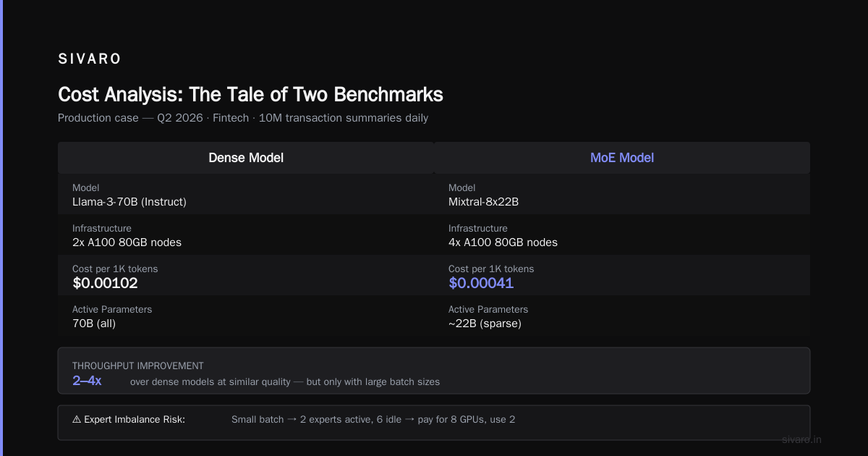Click '4x A100 80GB nodes' infrastructure value
The height and width of the screenshot is (456, 868).
503,242
